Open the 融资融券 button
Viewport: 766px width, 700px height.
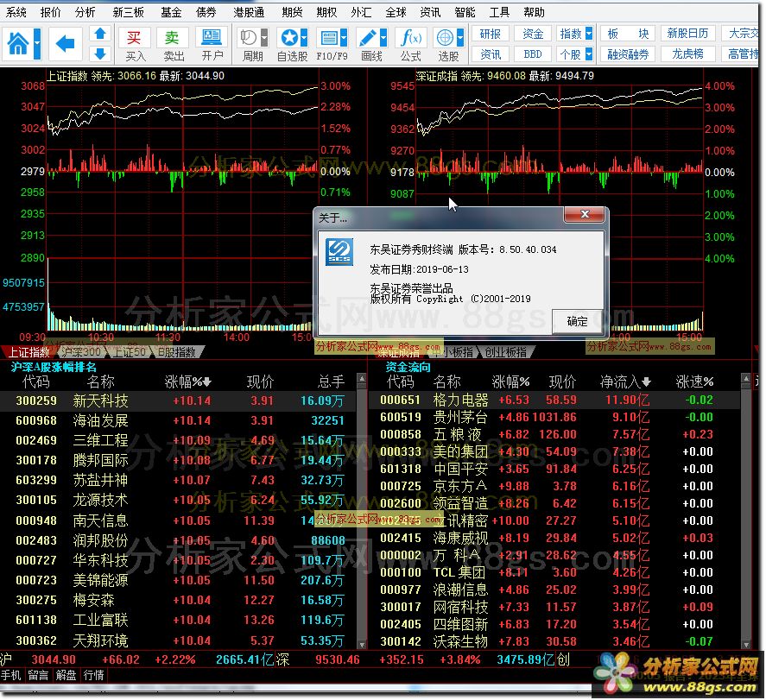click(x=628, y=54)
